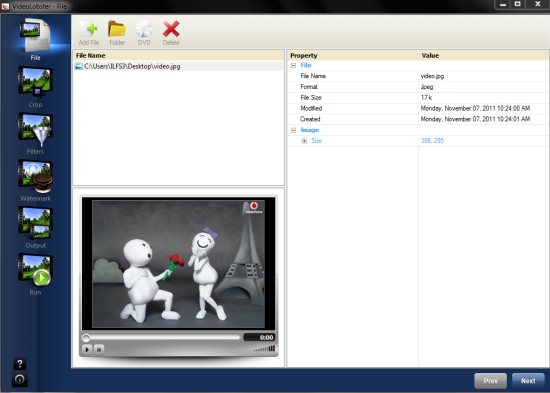
Task: Click the power icon below help
Action: 20,380
